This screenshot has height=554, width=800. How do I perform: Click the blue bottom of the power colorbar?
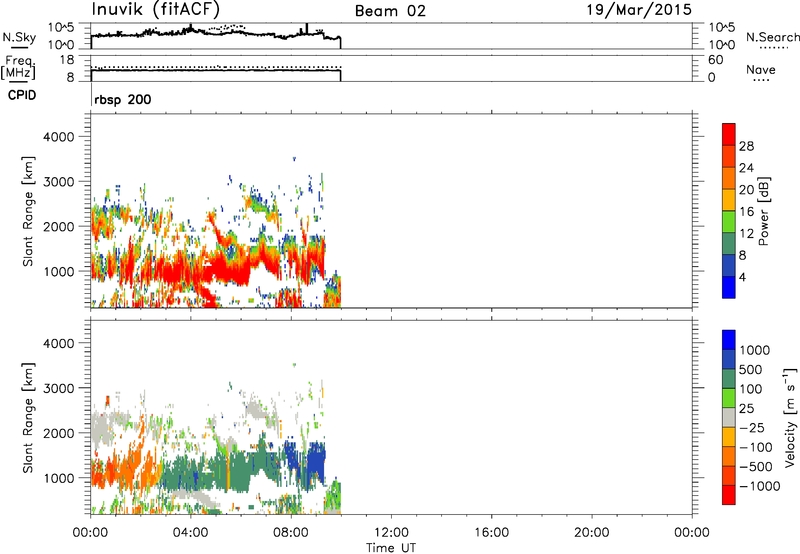tap(729, 287)
